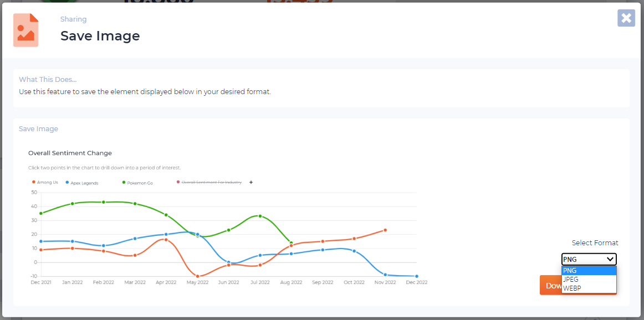Hide the Among Us series via legend label

coord(48,182)
